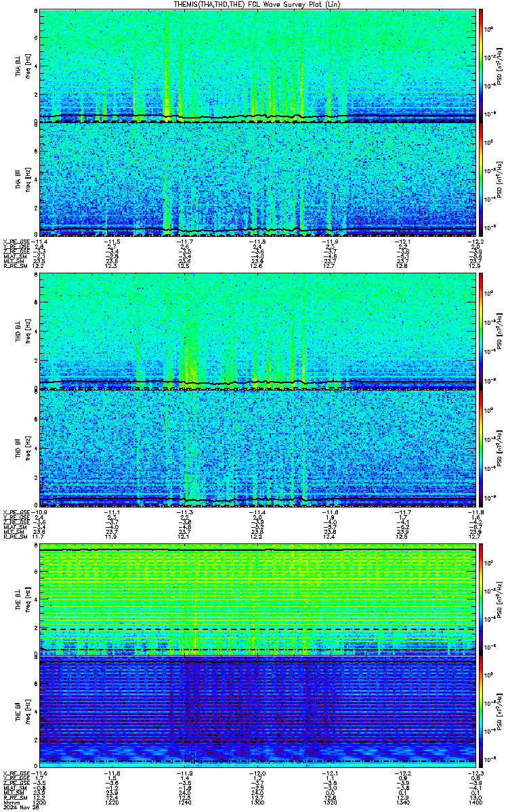Click the 1300 time tick label

[x=257, y=803]
